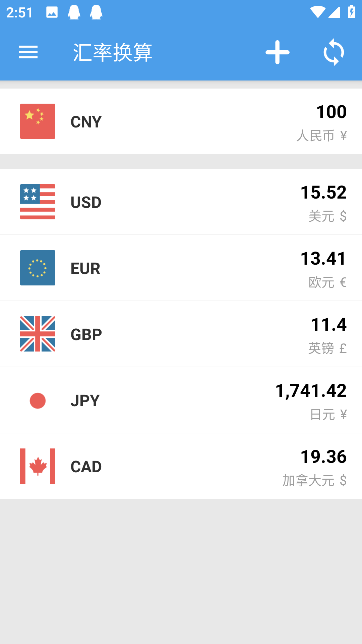Screen dimensions: 362x644
Task: Edit the CNY amount of 100
Action: tap(331, 112)
